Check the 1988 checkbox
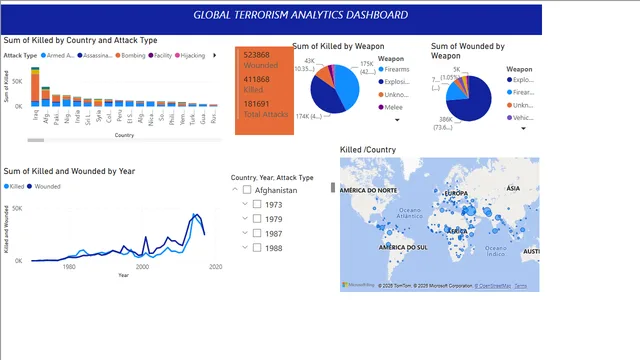 (257, 248)
